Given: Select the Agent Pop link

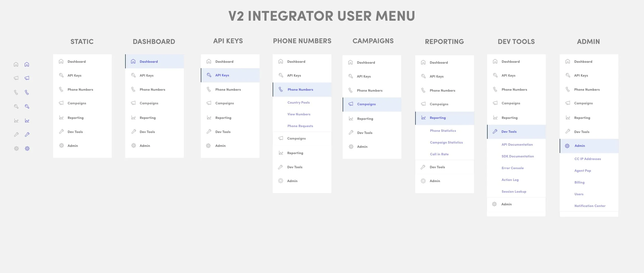Looking at the screenshot, I should pyautogui.click(x=582, y=171).
